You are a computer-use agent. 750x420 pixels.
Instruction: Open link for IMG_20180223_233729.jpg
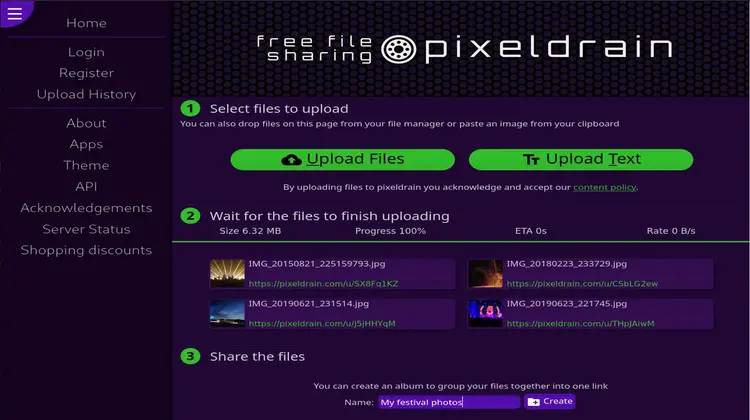[582, 284]
